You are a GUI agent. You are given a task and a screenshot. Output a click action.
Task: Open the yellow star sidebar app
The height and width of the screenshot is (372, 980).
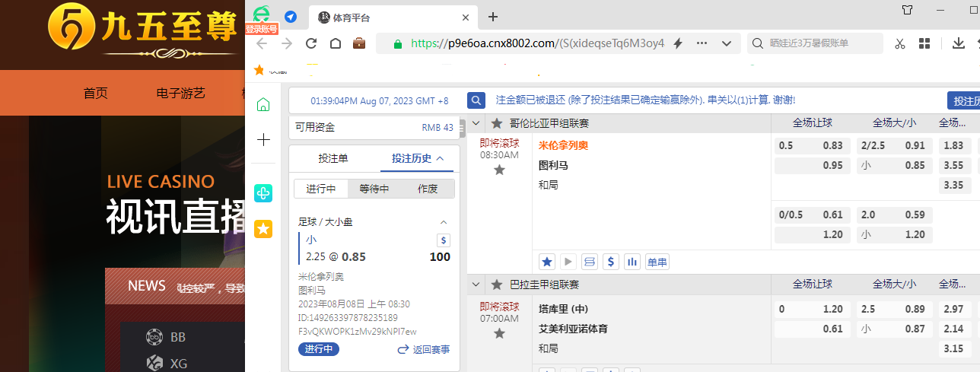click(263, 228)
